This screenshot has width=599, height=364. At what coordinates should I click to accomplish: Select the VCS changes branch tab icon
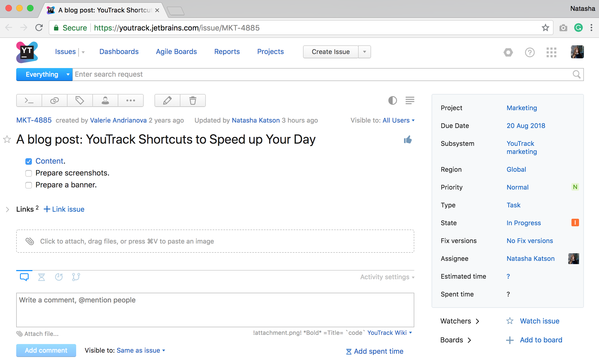pos(76,277)
